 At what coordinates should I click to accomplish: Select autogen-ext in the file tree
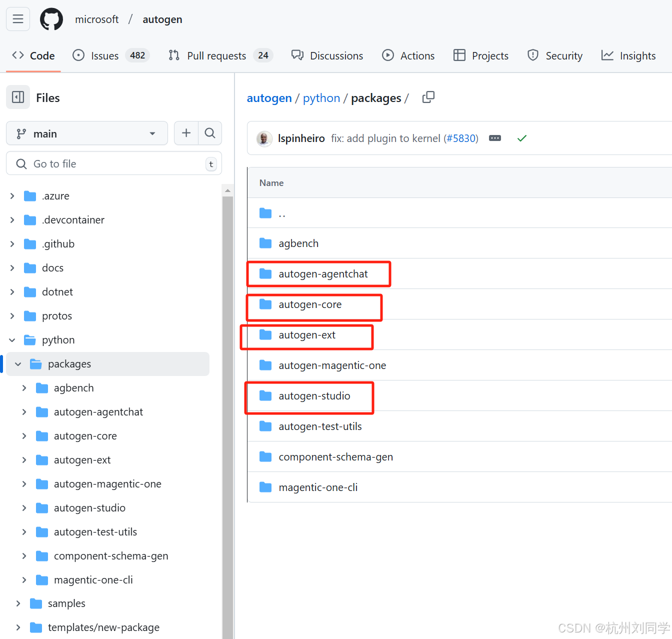coord(82,460)
